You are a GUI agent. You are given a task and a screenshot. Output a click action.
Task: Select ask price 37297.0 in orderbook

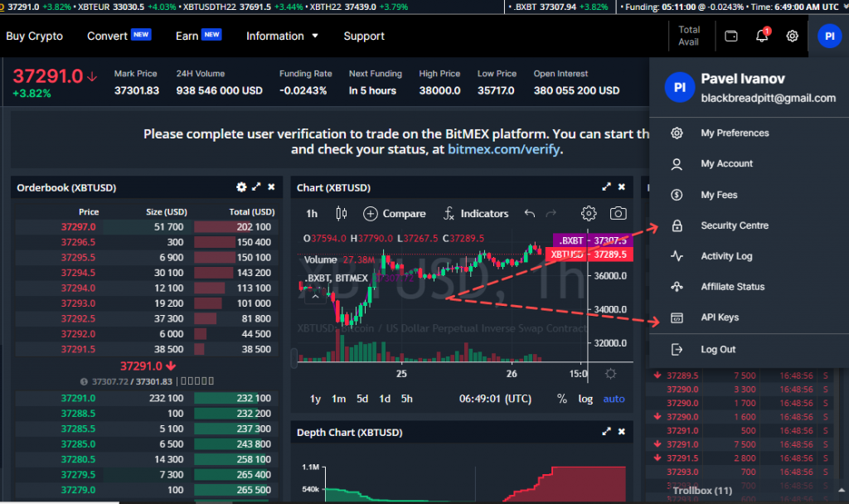pos(79,227)
